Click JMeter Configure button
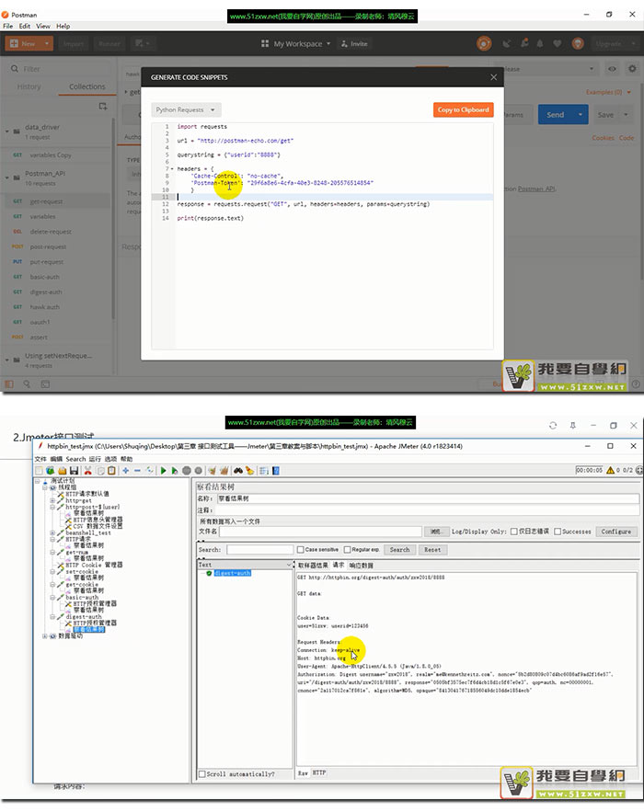 616,532
